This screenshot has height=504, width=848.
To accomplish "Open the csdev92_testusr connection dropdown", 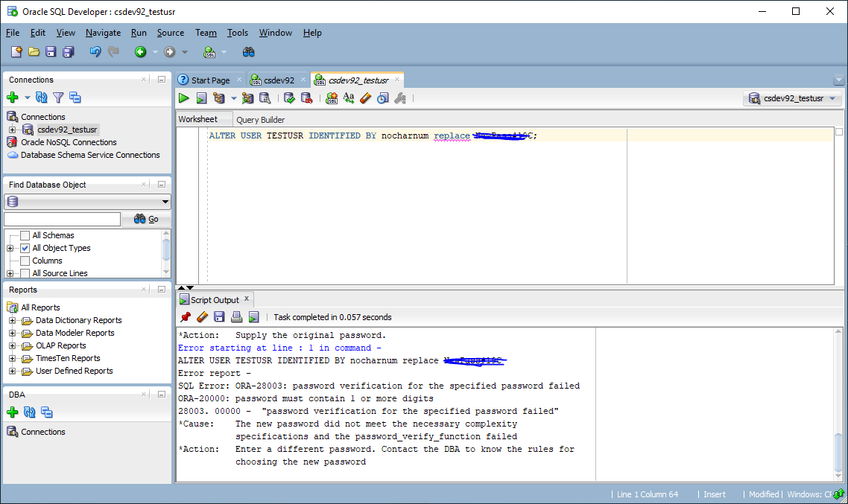I will click(x=793, y=98).
